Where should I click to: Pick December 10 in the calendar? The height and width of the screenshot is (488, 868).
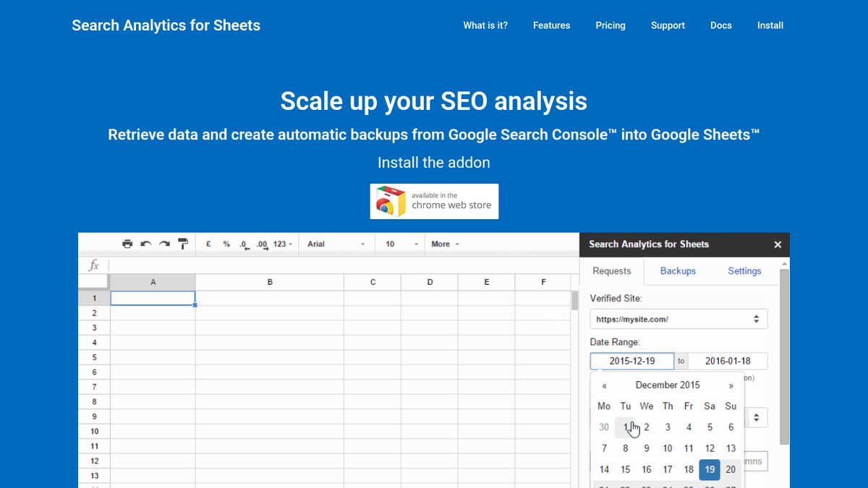(668, 448)
